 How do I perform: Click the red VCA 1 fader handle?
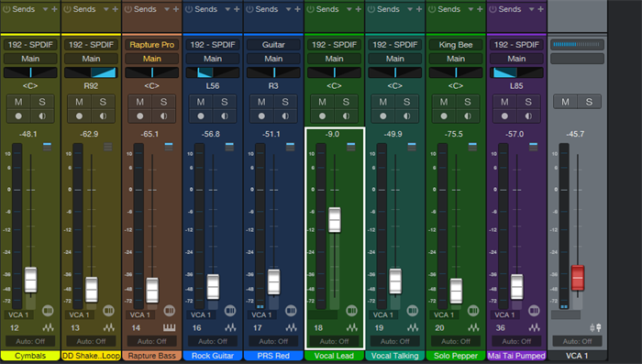[578, 278]
